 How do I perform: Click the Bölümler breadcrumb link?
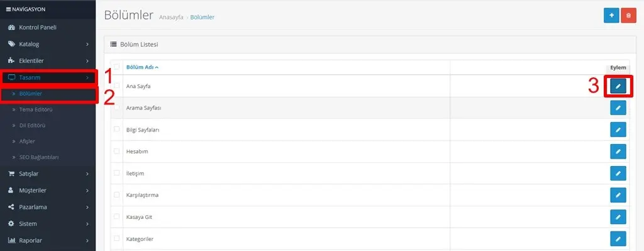coord(202,17)
